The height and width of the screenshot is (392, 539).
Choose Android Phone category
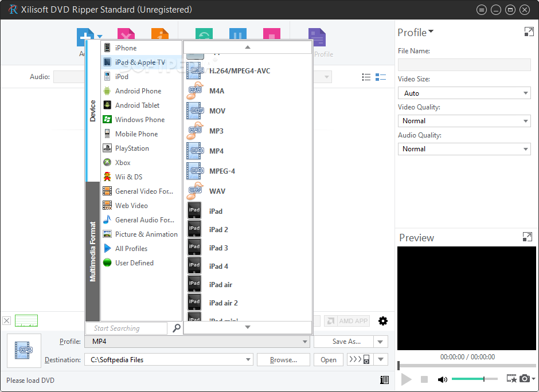click(141, 91)
